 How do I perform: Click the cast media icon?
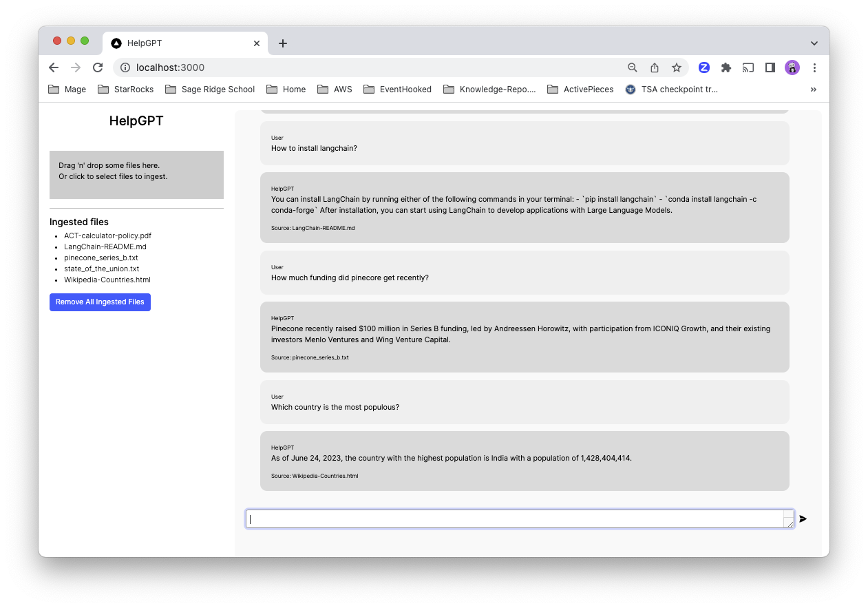pyautogui.click(x=748, y=67)
